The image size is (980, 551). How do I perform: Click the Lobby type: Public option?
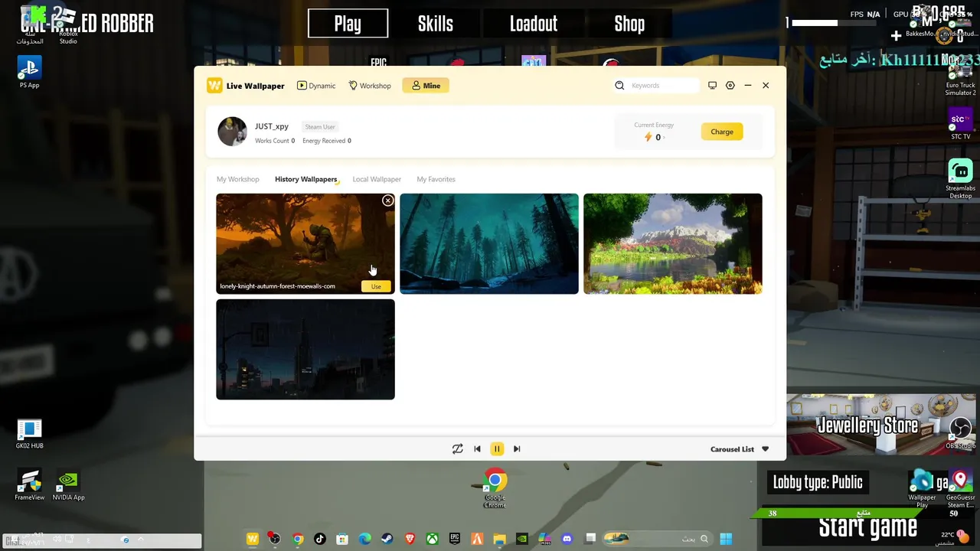[x=818, y=482]
